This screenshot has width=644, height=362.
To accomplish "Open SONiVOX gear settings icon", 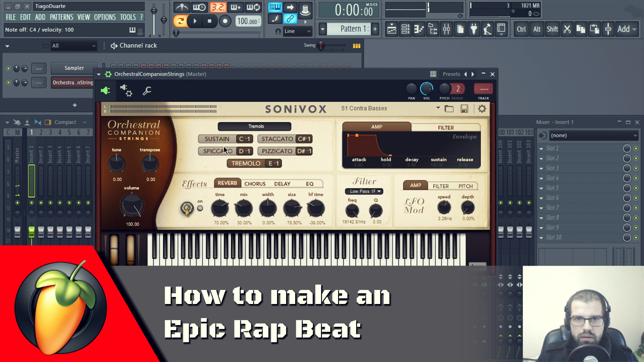I will pos(482,109).
